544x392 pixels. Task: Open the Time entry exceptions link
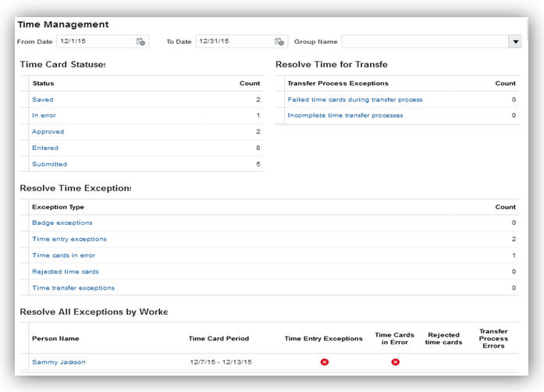pyautogui.click(x=69, y=239)
